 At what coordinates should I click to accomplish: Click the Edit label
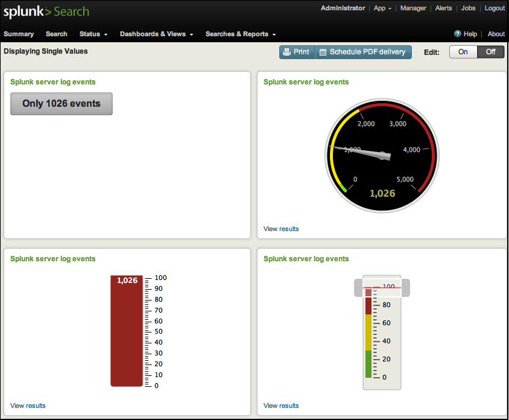[432, 52]
